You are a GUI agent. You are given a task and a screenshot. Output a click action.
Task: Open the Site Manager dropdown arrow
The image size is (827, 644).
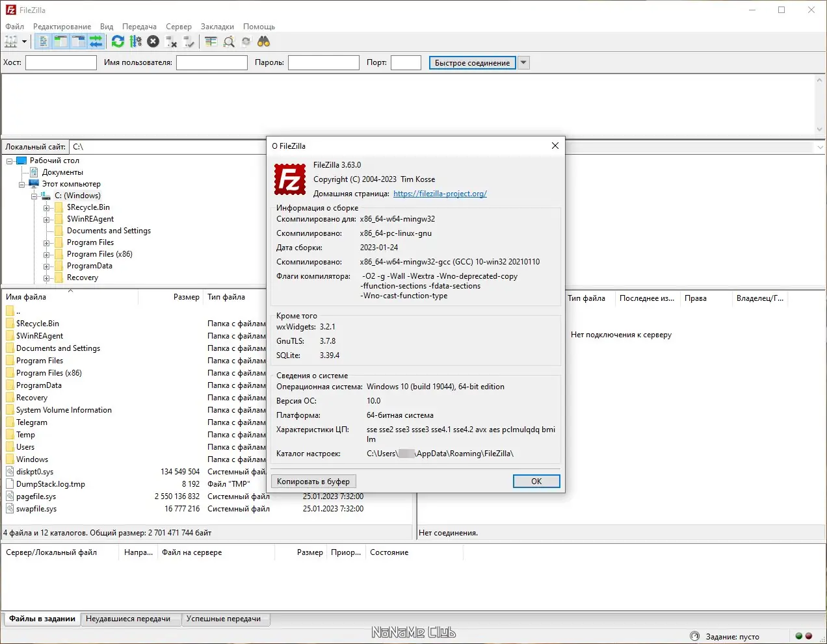tap(25, 42)
